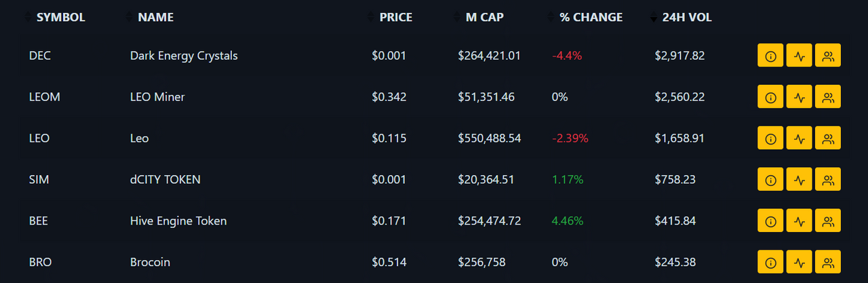Viewport: 868px width, 283px height.
Task: Open chart icon for LEOM
Action: [799, 97]
